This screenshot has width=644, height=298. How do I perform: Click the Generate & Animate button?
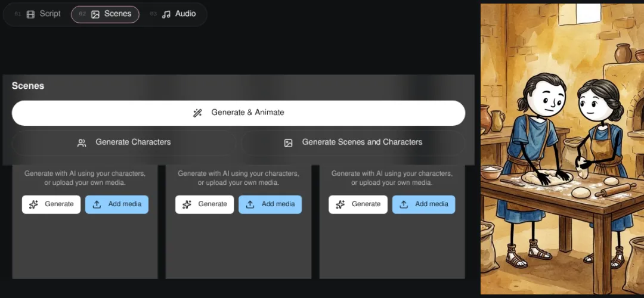point(239,113)
